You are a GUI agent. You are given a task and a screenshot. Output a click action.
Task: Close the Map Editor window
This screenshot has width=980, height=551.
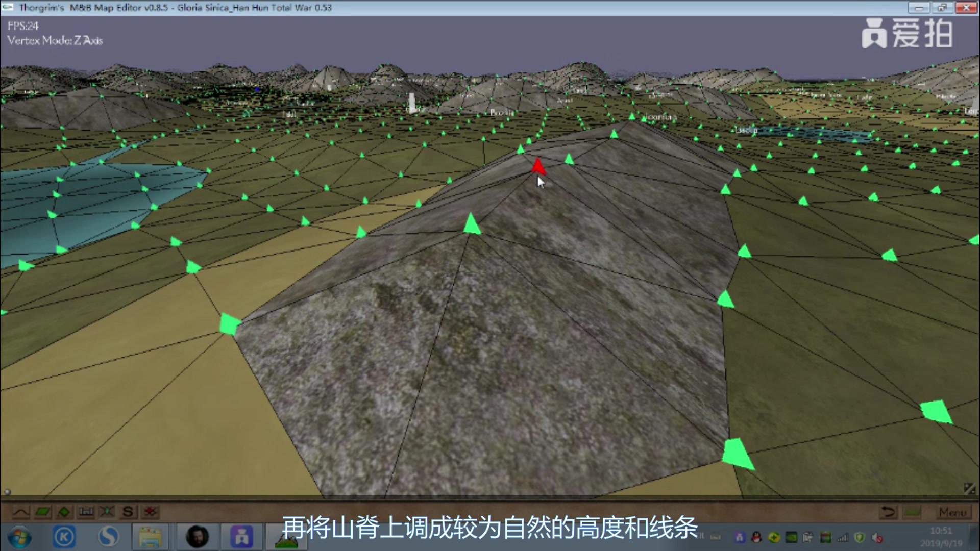point(965,8)
